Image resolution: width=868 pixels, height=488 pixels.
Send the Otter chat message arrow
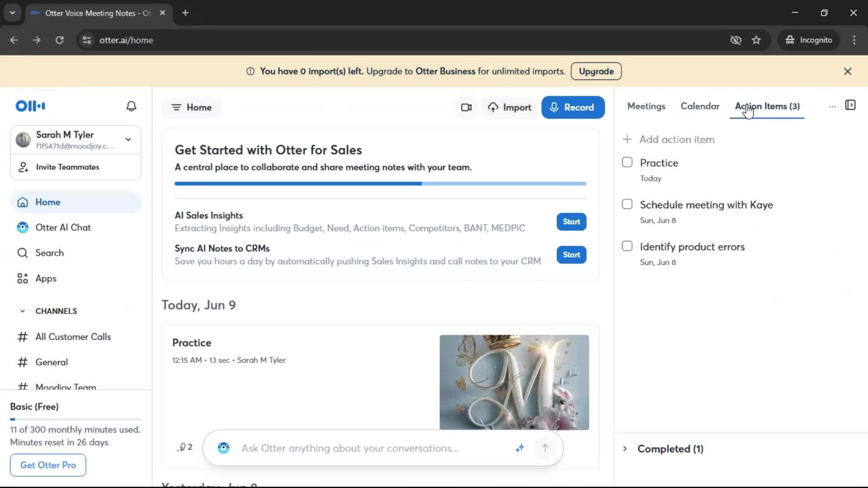(x=545, y=448)
